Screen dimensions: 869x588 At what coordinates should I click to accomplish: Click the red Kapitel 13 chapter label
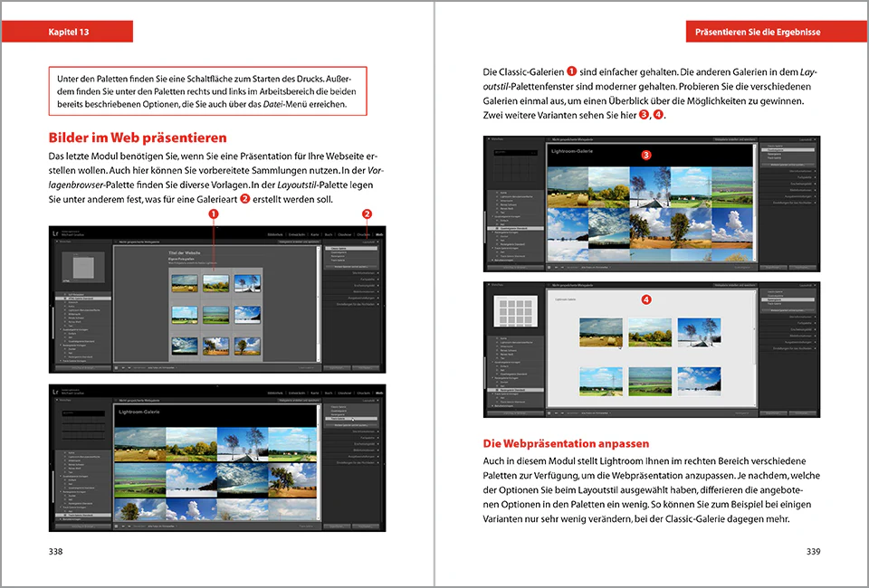(x=69, y=32)
